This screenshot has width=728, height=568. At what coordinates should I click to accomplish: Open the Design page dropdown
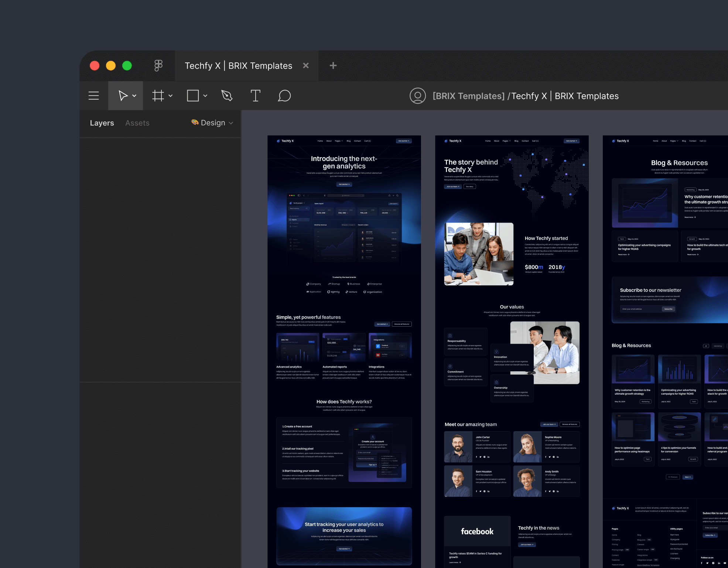pos(213,123)
